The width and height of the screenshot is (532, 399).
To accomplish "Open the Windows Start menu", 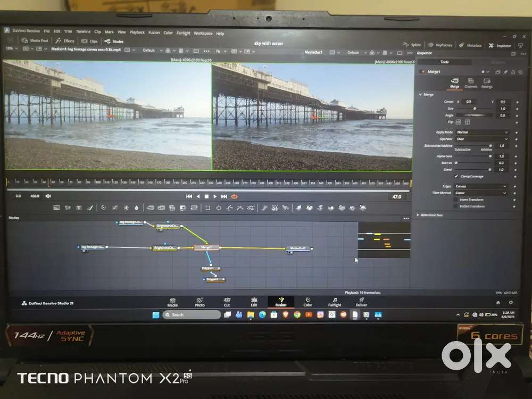I will coord(156,315).
